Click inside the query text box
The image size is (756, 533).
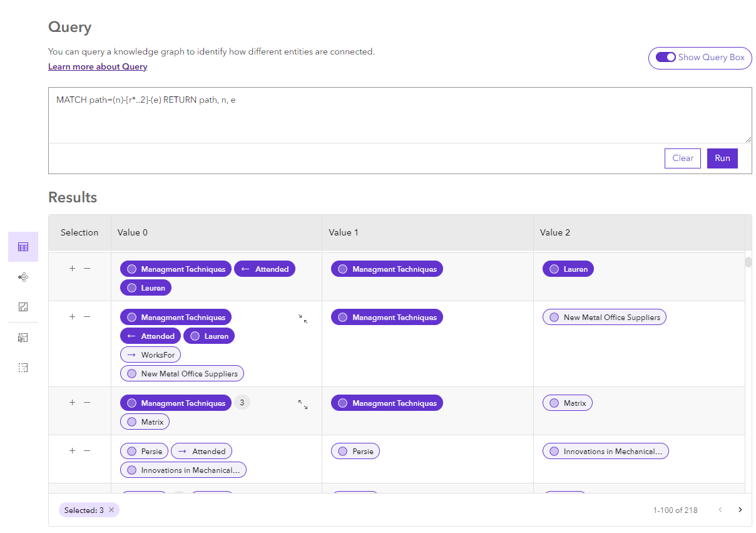tap(399, 116)
